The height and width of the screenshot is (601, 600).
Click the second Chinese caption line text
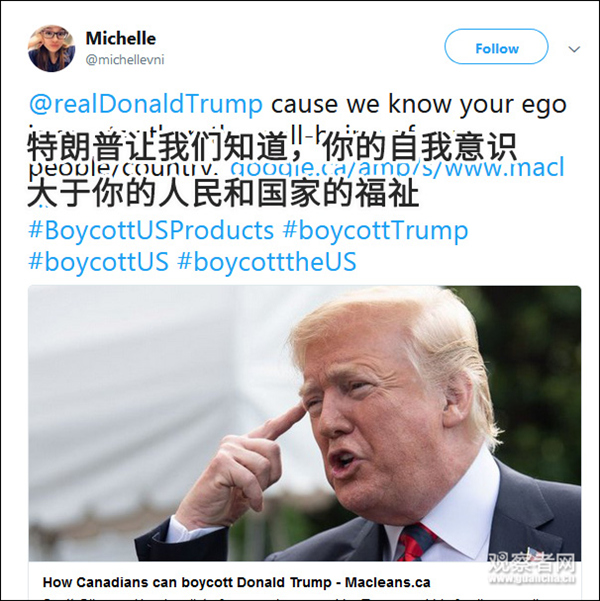tap(223, 194)
